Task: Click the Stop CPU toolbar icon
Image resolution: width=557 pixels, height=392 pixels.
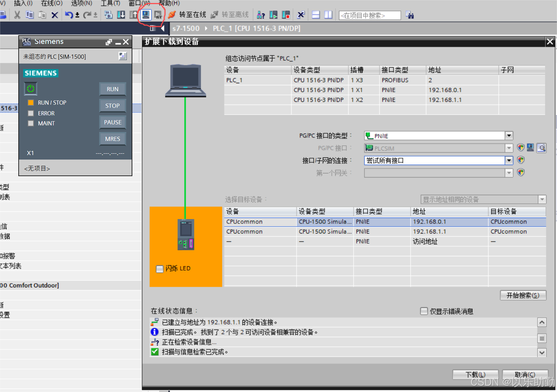Action: point(286,15)
